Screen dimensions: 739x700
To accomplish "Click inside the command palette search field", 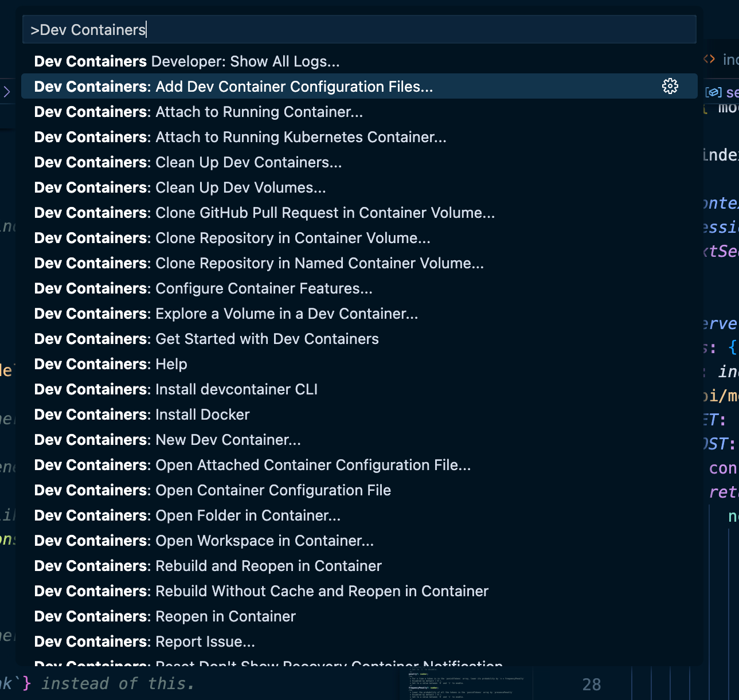I will point(358,29).
